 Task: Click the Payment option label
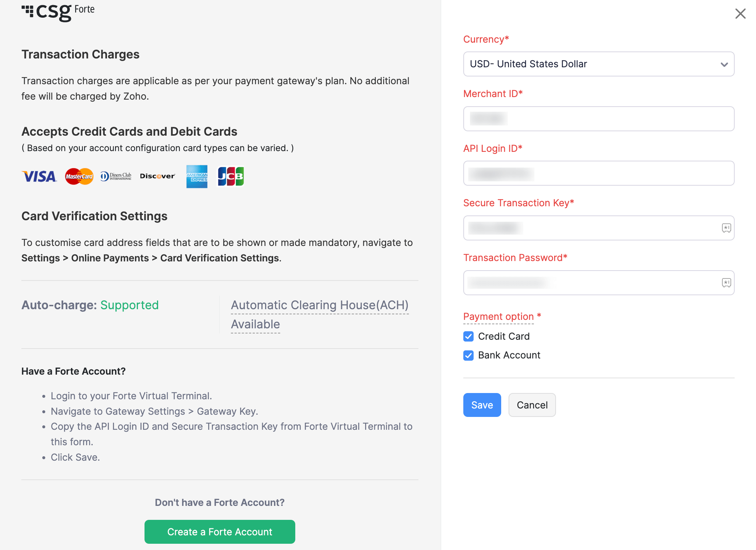(x=498, y=317)
